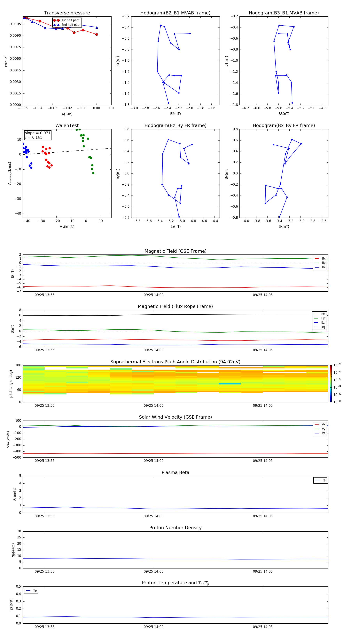The width and height of the screenshot is (351, 644).
Task: Click the By' entry in Flux Rope legend
Action: (320, 318)
